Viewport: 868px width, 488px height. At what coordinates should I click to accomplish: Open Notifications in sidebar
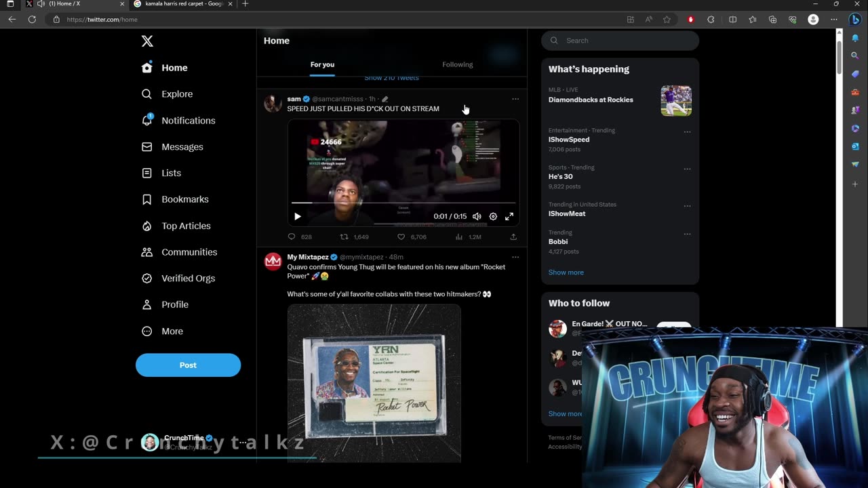(178, 121)
